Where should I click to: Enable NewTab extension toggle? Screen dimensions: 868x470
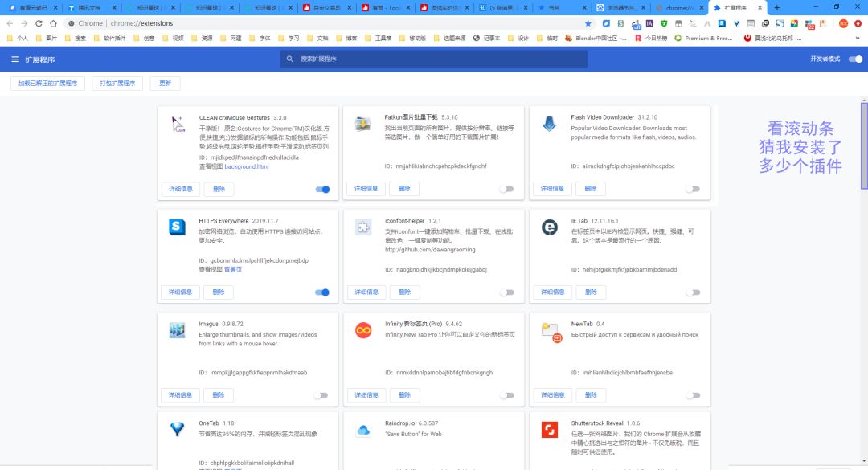[693, 395]
